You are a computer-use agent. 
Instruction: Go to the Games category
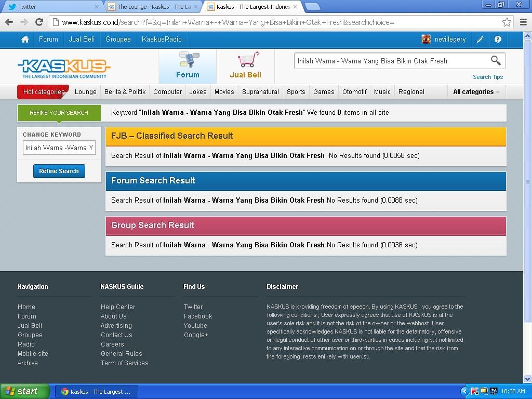(x=324, y=92)
